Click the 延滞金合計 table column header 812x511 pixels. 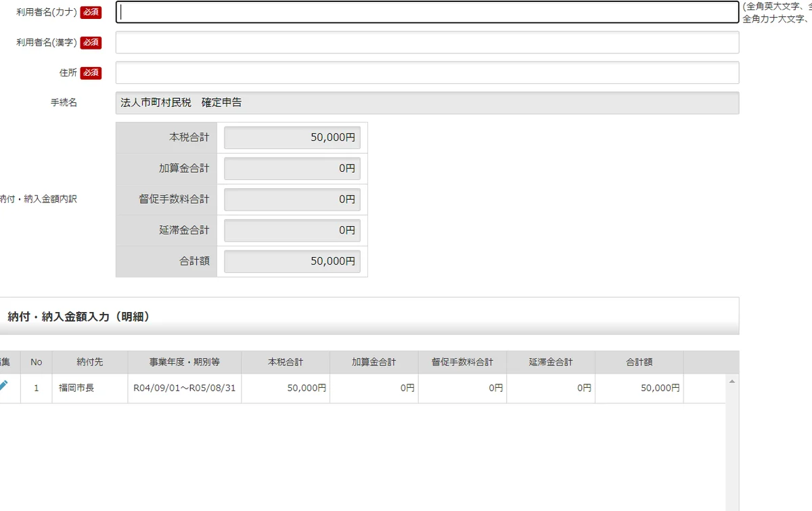(x=551, y=362)
